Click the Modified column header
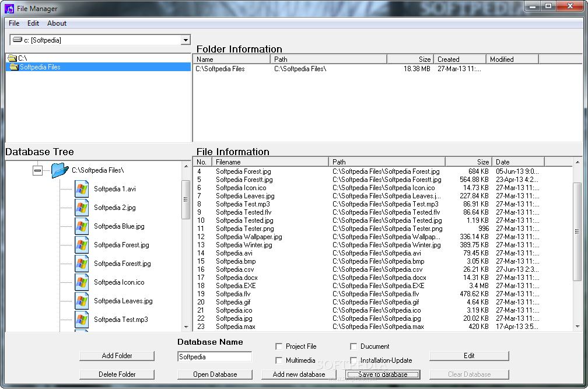The width and height of the screenshot is (588, 389). click(x=512, y=59)
